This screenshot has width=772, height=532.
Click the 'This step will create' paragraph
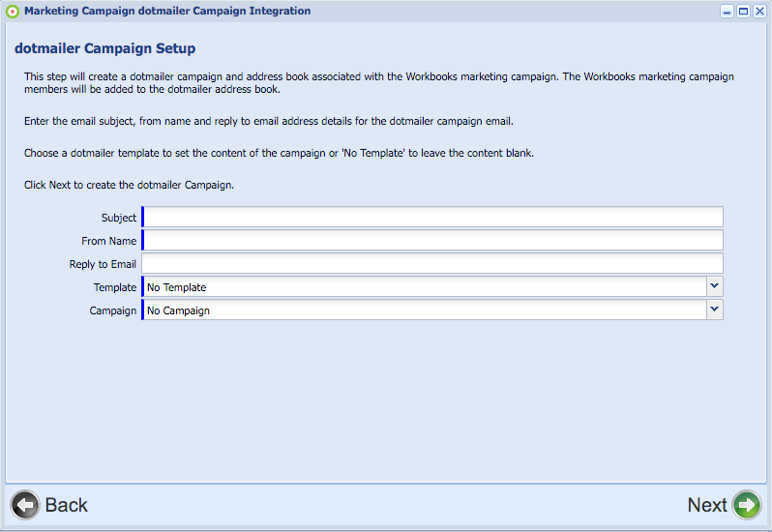(379, 82)
